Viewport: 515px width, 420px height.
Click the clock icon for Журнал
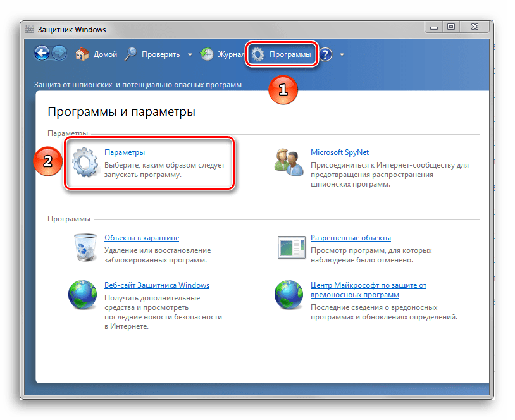click(x=207, y=54)
